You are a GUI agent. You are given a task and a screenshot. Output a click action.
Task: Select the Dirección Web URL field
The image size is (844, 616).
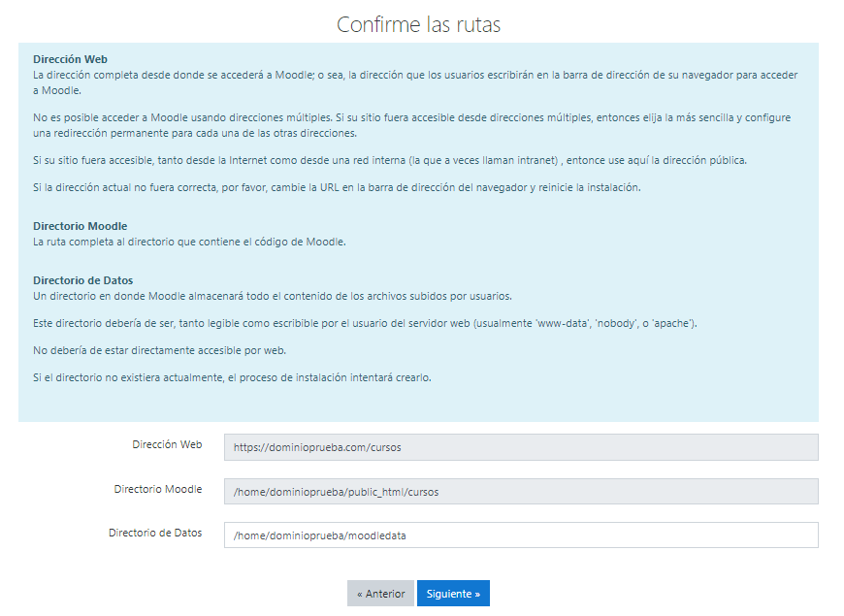[521, 447]
